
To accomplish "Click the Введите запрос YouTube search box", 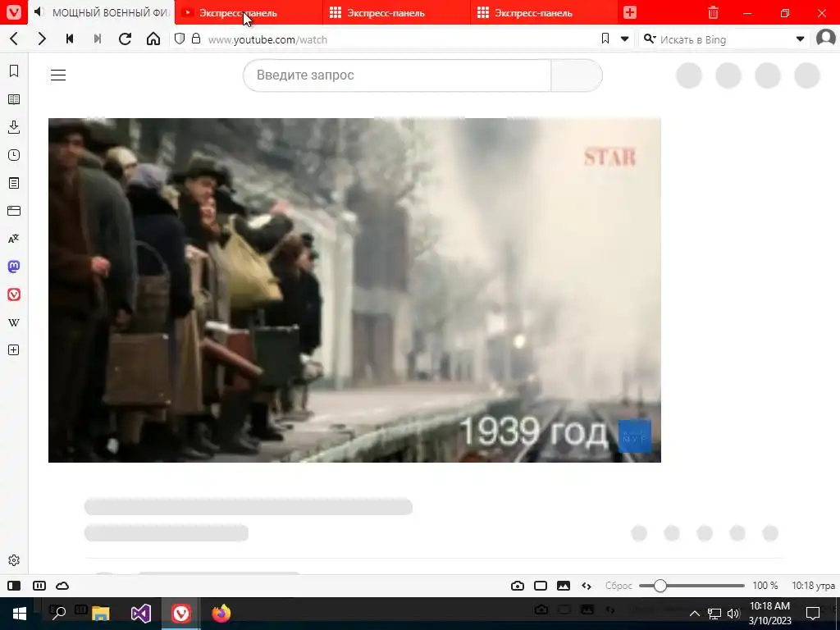I will tap(397, 75).
